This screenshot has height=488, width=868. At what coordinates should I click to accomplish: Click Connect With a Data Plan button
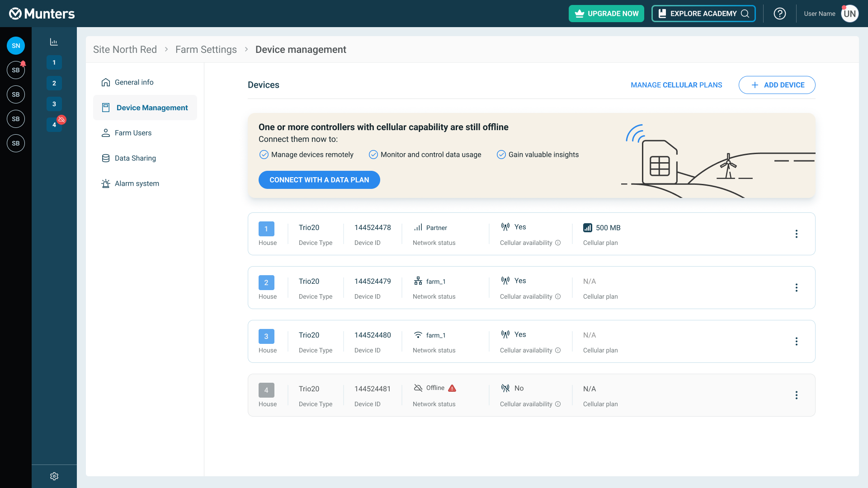pyautogui.click(x=319, y=180)
